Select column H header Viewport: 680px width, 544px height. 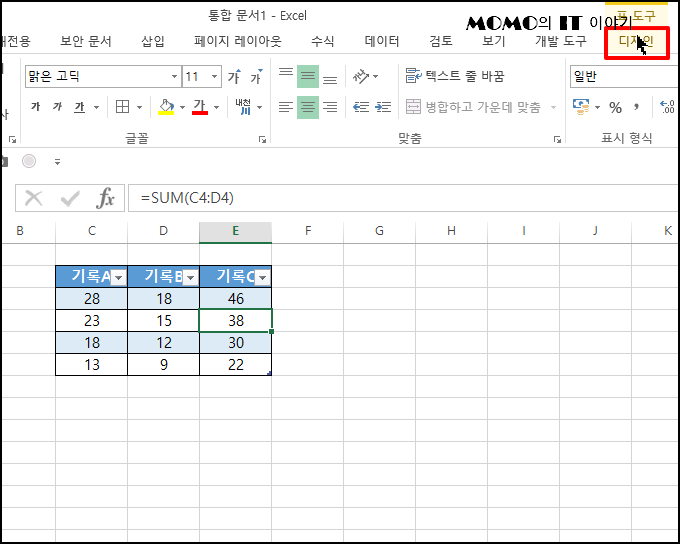point(451,232)
